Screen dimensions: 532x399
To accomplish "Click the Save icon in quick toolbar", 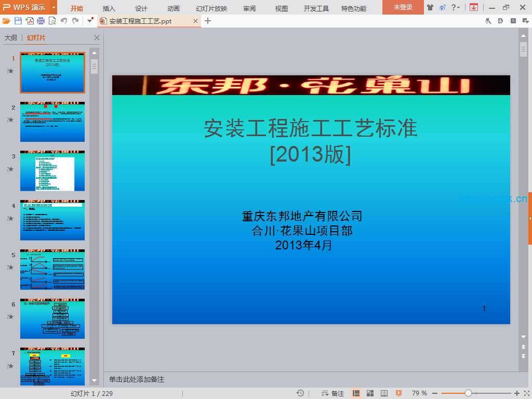I will tap(18, 21).
